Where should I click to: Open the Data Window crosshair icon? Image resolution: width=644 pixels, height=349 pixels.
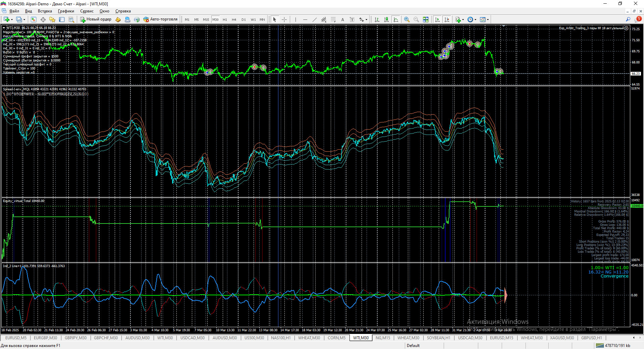pyautogui.click(x=43, y=19)
